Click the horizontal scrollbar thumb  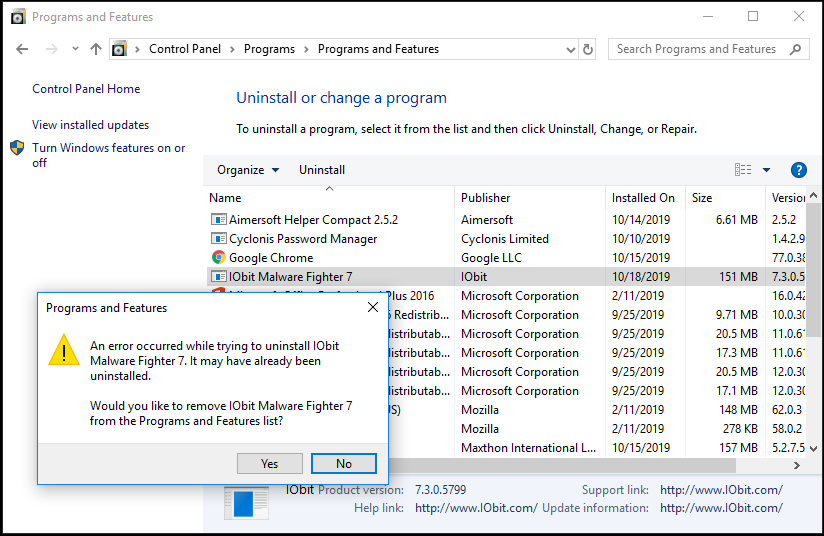[561, 466]
